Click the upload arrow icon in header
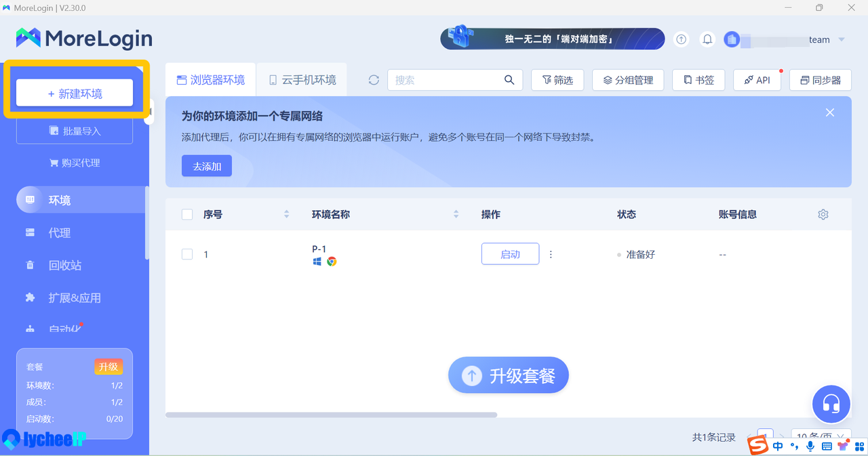The height and width of the screenshot is (456, 868). coord(682,39)
